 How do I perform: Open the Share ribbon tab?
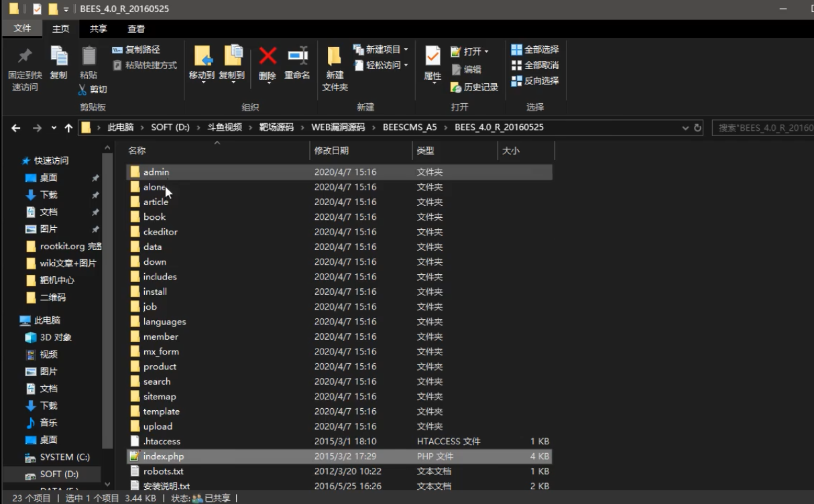99,29
